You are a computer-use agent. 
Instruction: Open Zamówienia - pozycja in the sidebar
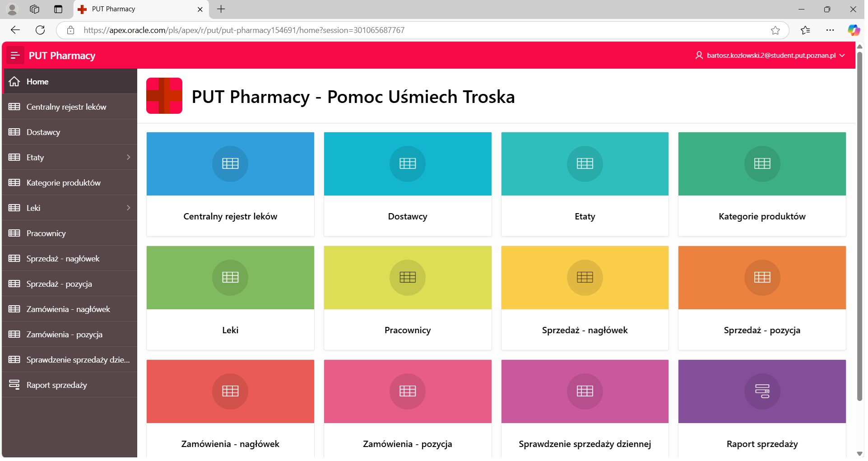click(70, 335)
